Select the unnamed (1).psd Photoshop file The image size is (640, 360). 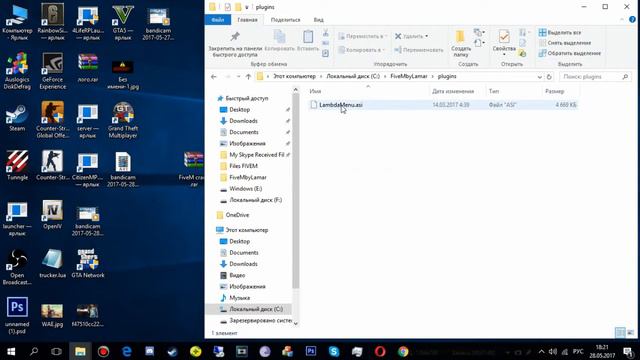click(17, 316)
